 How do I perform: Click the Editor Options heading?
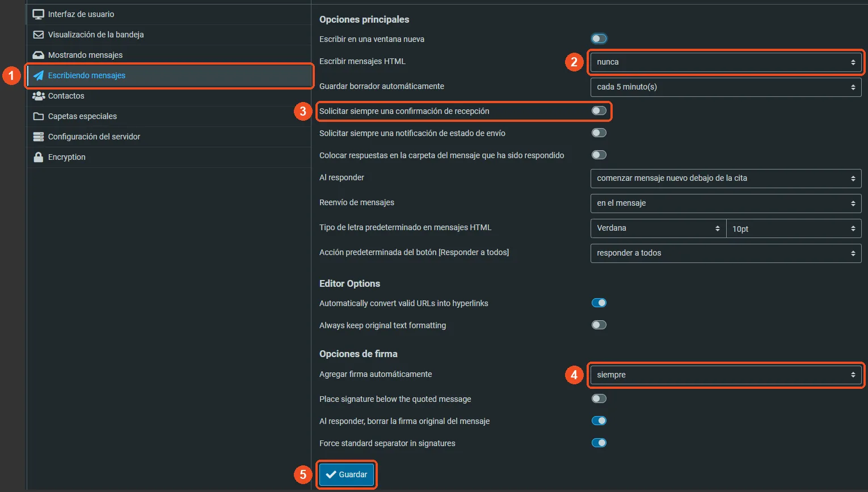click(x=349, y=283)
